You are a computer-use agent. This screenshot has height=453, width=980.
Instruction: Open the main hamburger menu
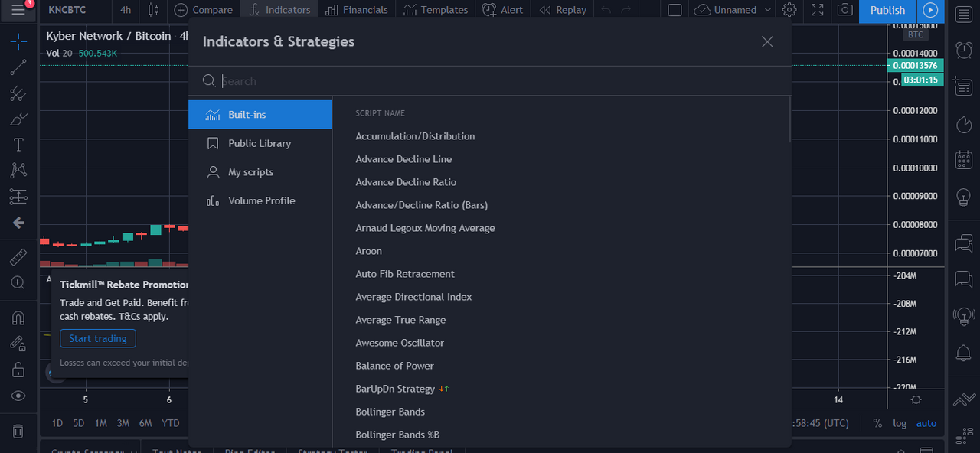18,10
